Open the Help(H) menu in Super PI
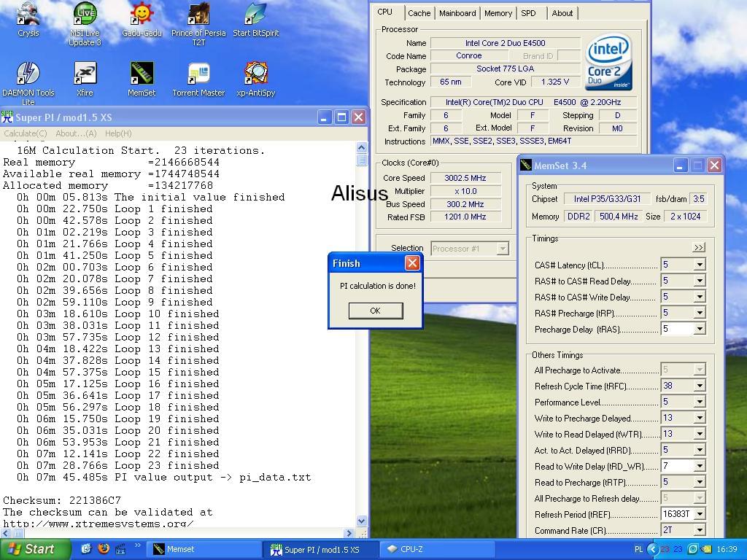The width and height of the screenshot is (747, 560). click(118, 133)
